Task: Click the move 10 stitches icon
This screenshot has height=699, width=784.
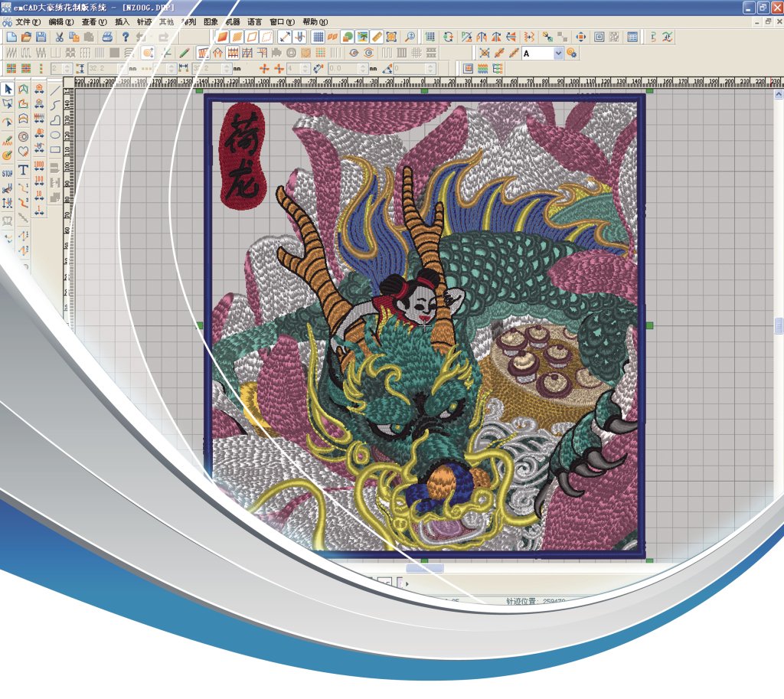Action: tap(39, 196)
